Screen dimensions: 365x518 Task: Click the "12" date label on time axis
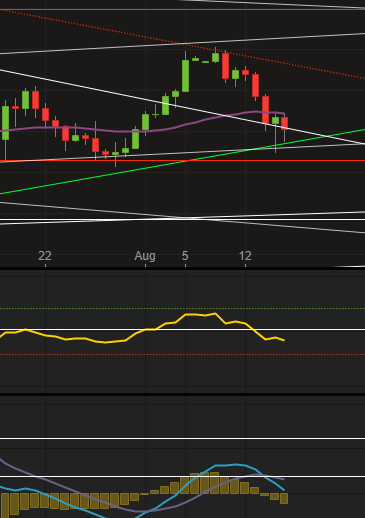click(245, 256)
